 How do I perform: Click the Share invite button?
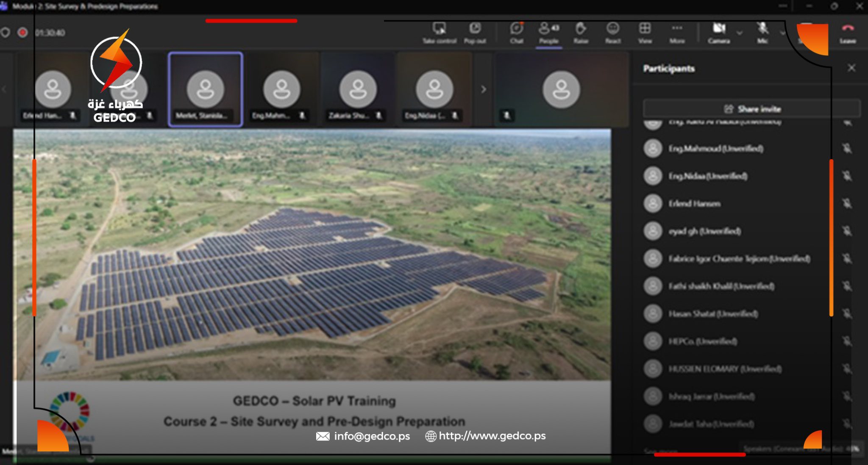point(752,109)
